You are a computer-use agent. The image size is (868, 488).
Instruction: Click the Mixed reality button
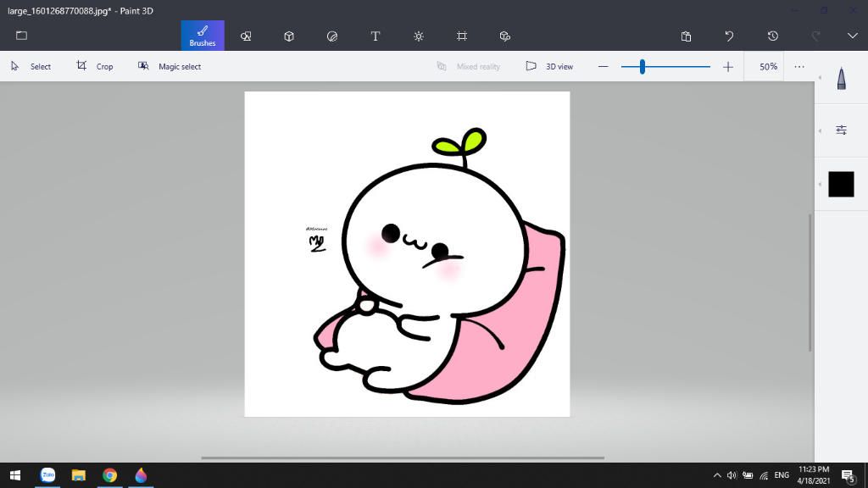pyautogui.click(x=468, y=66)
